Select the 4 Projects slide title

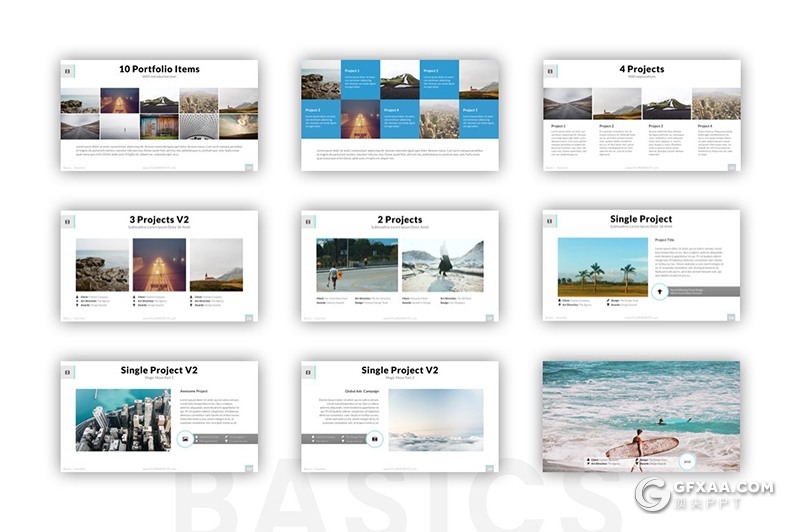pos(641,70)
